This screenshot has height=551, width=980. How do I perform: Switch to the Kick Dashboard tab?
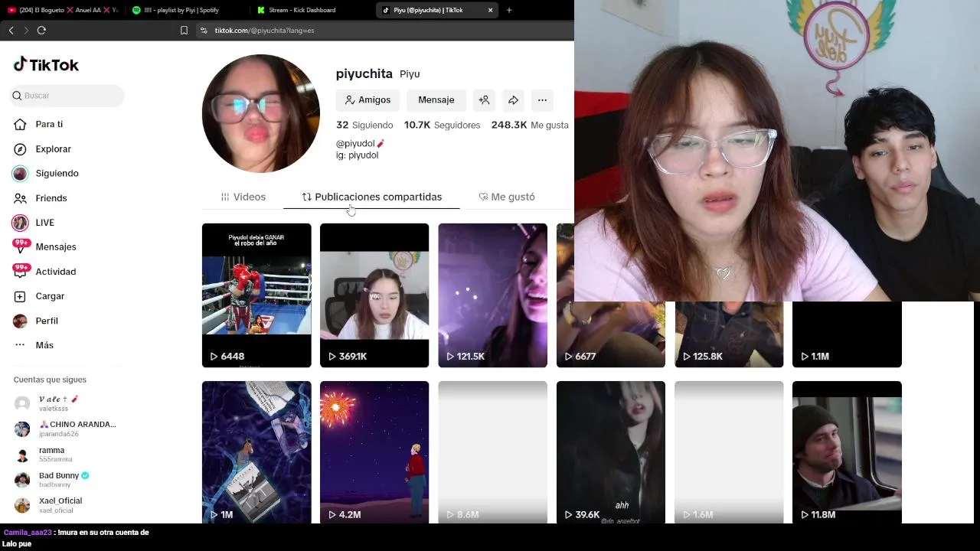point(302,10)
